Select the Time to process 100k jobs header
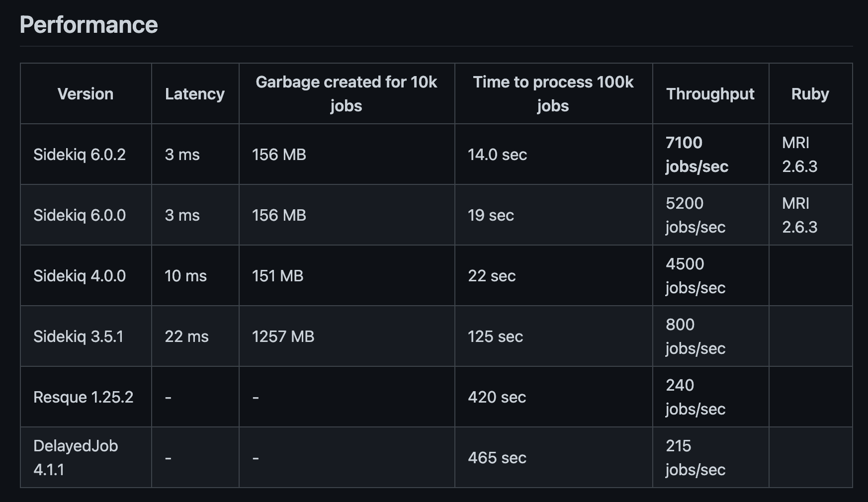The height and width of the screenshot is (502, 868). point(553,94)
